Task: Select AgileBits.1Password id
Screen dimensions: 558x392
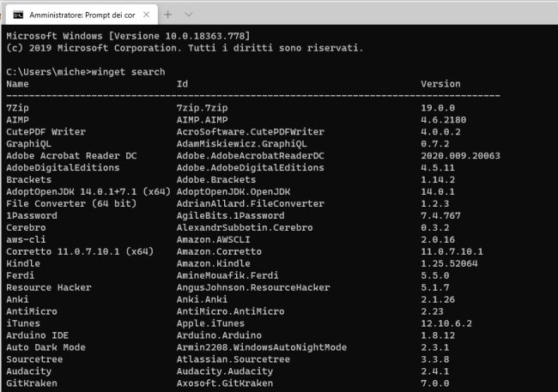Action: (231, 215)
